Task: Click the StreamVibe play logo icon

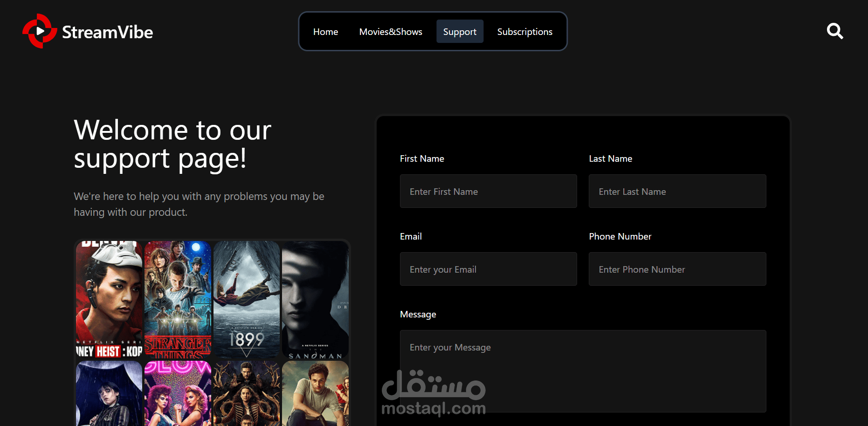Action: (x=40, y=31)
